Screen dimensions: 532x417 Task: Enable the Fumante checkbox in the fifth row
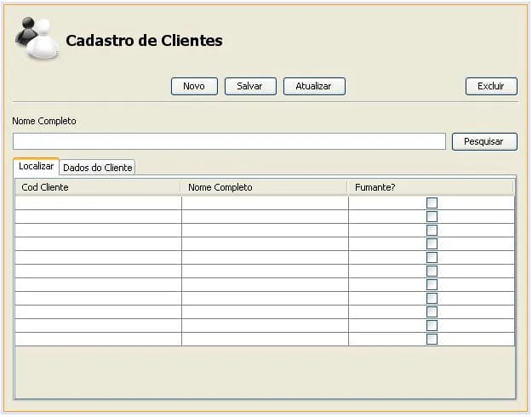[x=432, y=258]
